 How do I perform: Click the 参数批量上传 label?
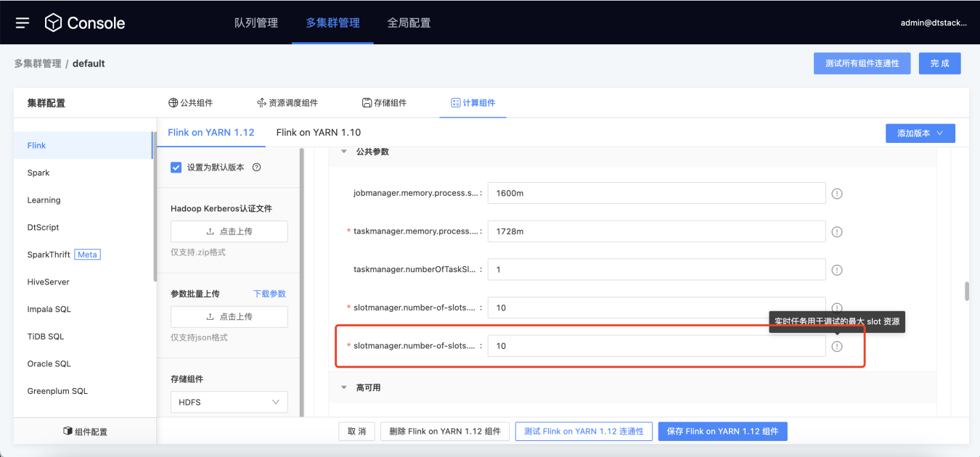tap(195, 294)
